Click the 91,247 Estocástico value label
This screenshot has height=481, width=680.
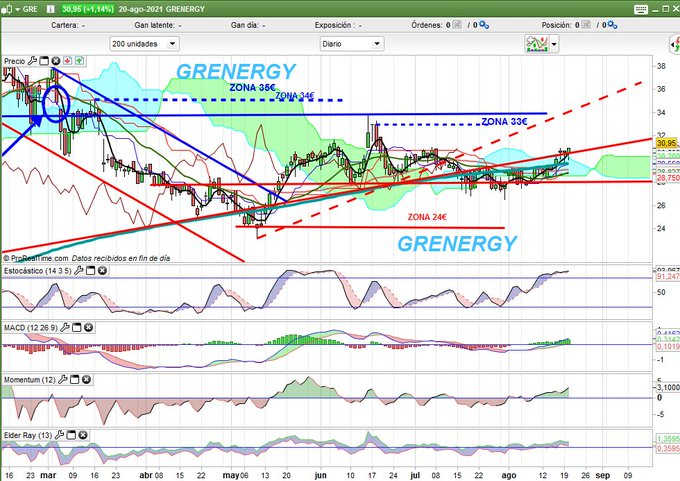click(668, 276)
